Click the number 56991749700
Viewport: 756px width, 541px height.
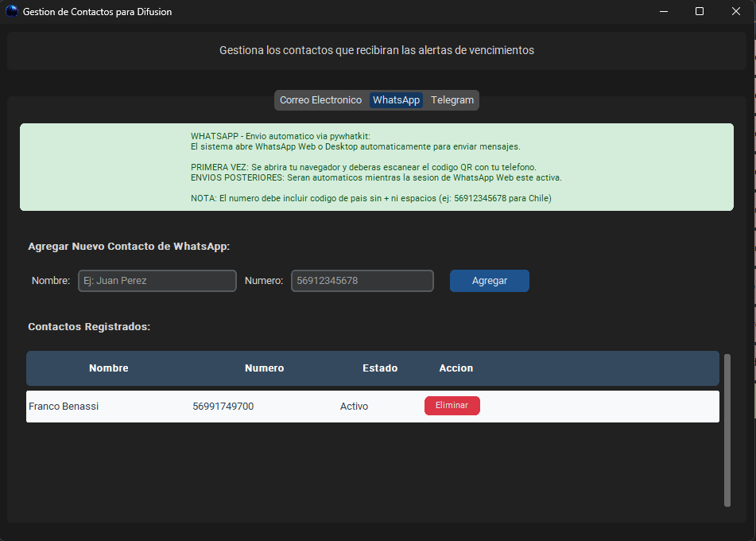click(x=223, y=407)
